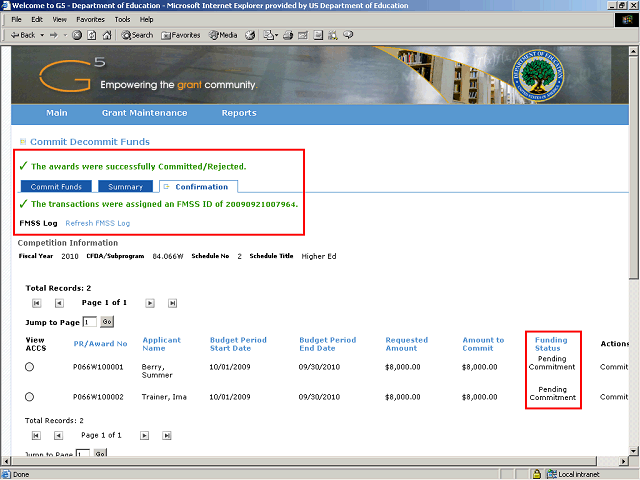Click the Forward arrow in the toolbar
The height and width of the screenshot is (480, 640).
53,35
